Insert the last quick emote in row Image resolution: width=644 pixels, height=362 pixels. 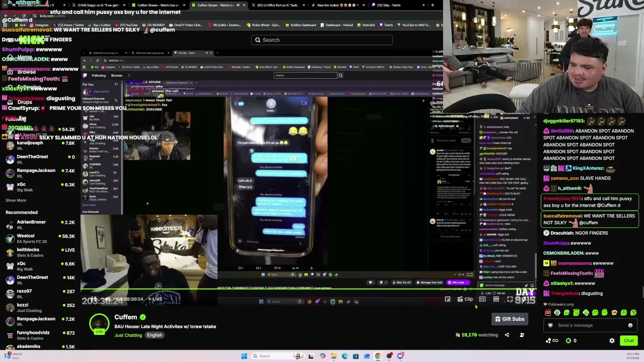pyautogui.click(x=633, y=313)
